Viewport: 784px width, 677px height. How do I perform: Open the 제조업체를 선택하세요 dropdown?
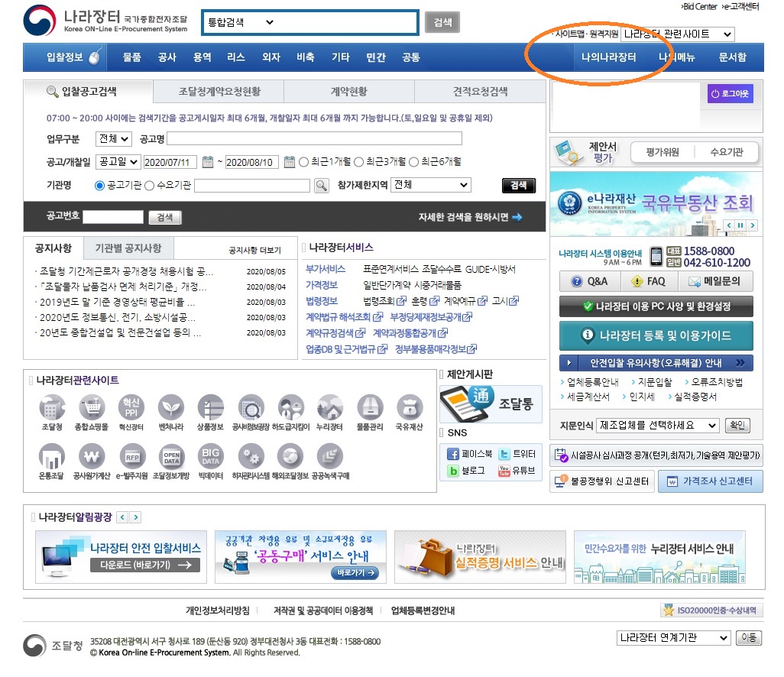click(x=658, y=426)
